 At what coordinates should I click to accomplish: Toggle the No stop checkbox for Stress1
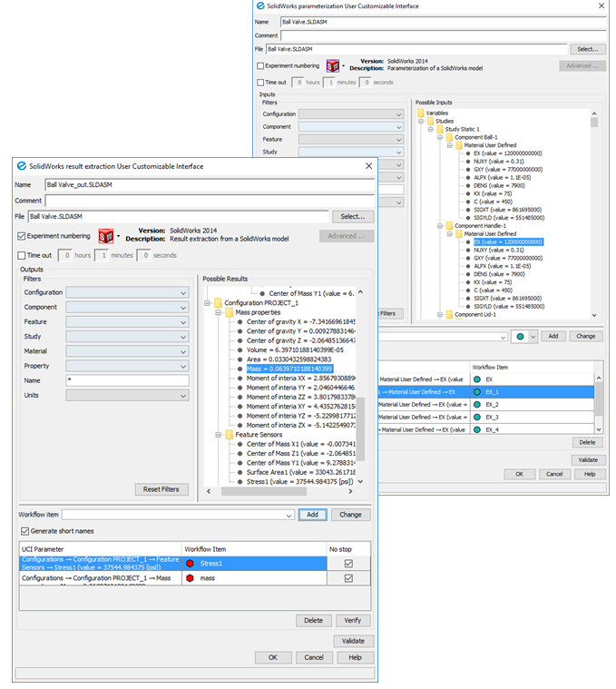(348, 563)
